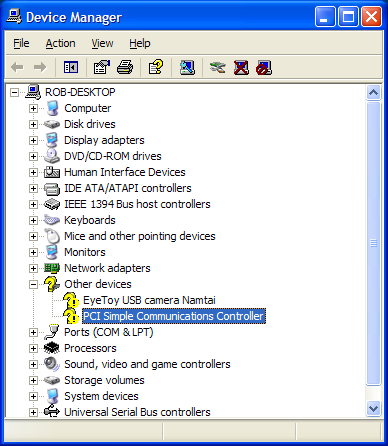
Task: Open the Action menu
Action: tap(60, 43)
